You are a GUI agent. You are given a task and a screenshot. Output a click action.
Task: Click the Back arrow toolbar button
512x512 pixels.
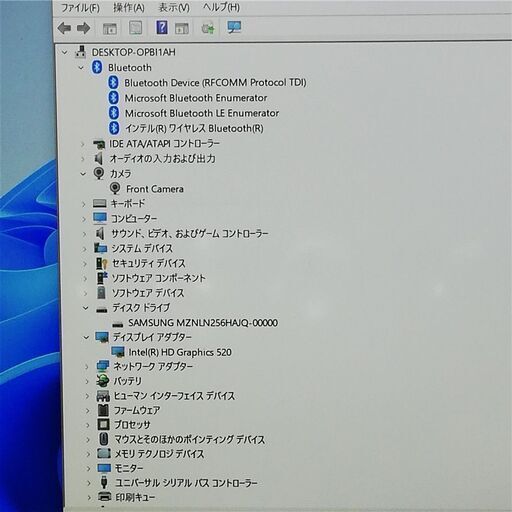pyautogui.click(x=64, y=28)
